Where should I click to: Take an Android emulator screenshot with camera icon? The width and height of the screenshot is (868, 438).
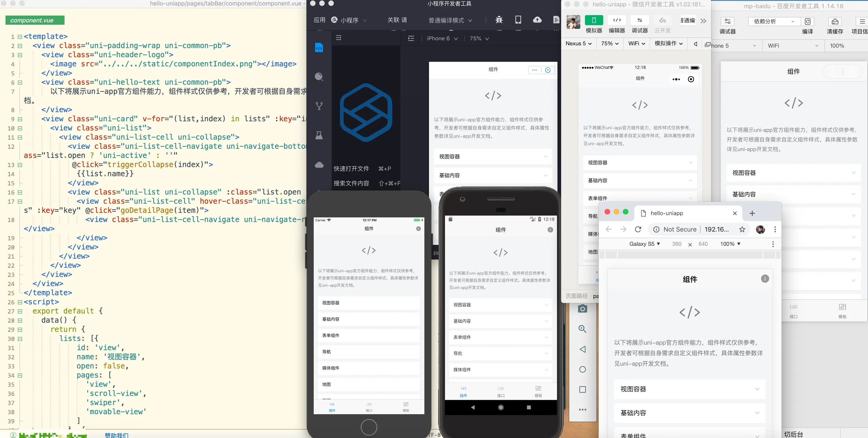[x=582, y=308]
